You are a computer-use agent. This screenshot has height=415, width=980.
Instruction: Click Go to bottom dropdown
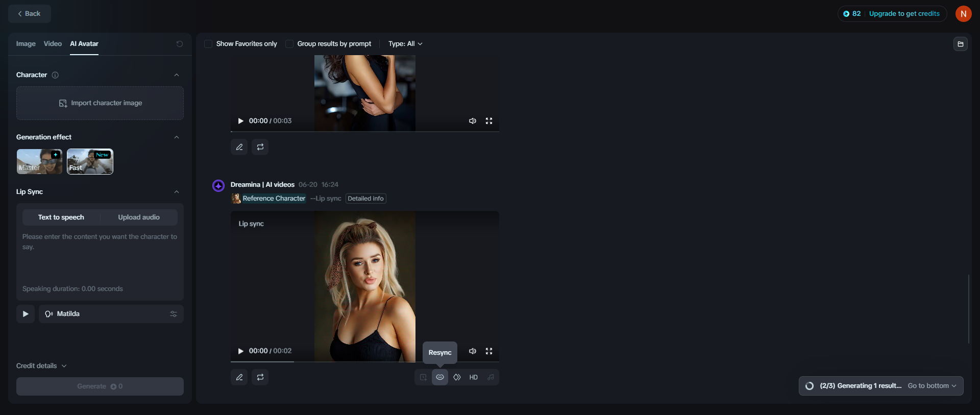coord(932,386)
